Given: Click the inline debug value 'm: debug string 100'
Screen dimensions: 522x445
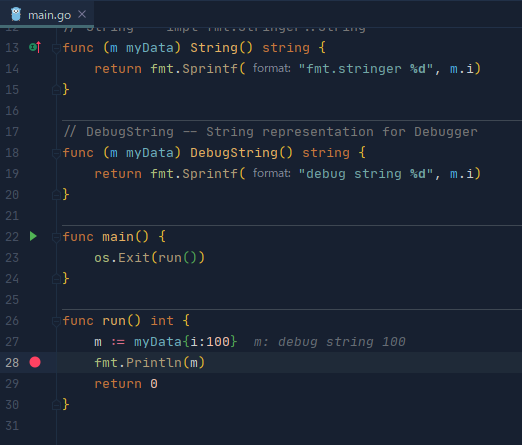Looking at the screenshot, I should pyautogui.click(x=329, y=342).
